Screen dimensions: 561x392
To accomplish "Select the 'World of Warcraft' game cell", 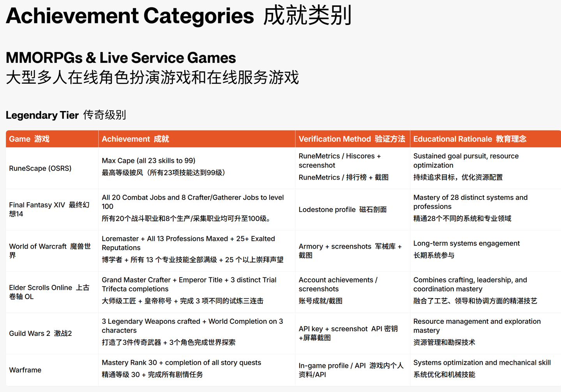I will (52, 251).
